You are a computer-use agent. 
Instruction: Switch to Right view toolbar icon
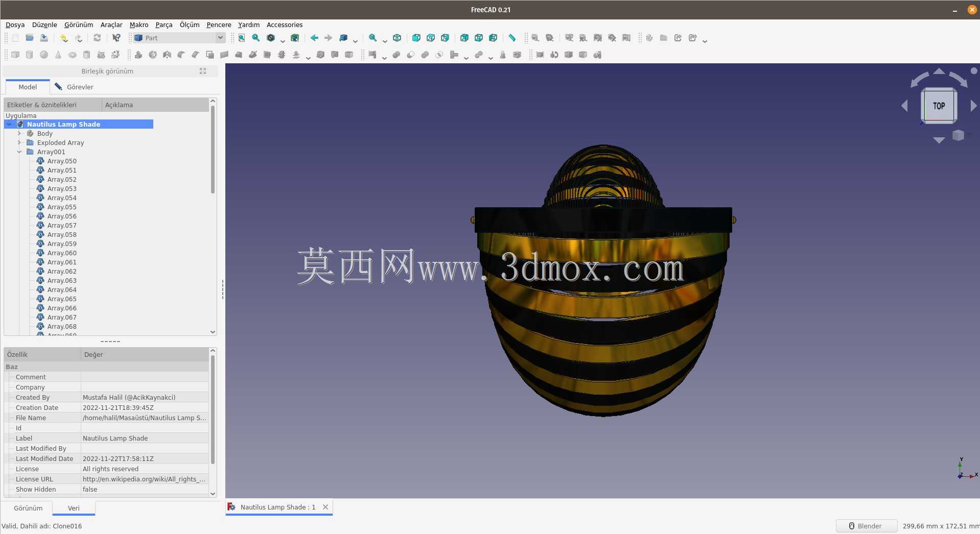click(x=445, y=38)
